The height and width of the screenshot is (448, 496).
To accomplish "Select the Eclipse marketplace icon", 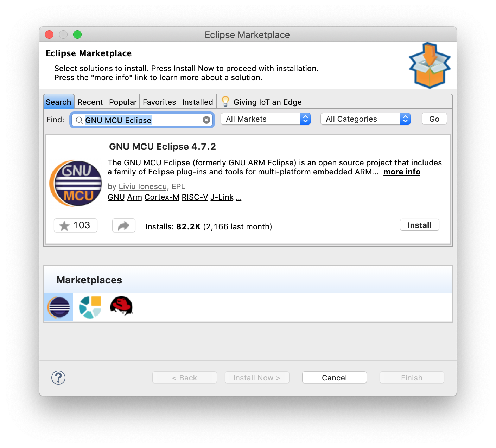I will pos(58,307).
